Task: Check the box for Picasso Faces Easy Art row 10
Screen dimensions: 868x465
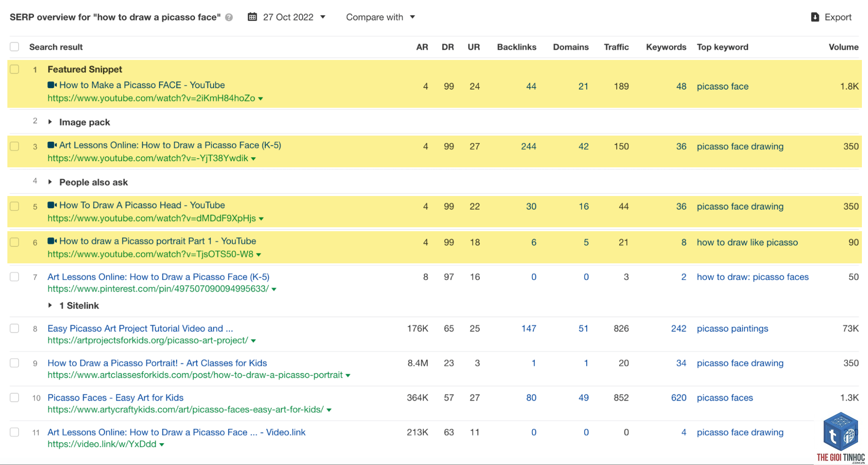Action: tap(14, 398)
